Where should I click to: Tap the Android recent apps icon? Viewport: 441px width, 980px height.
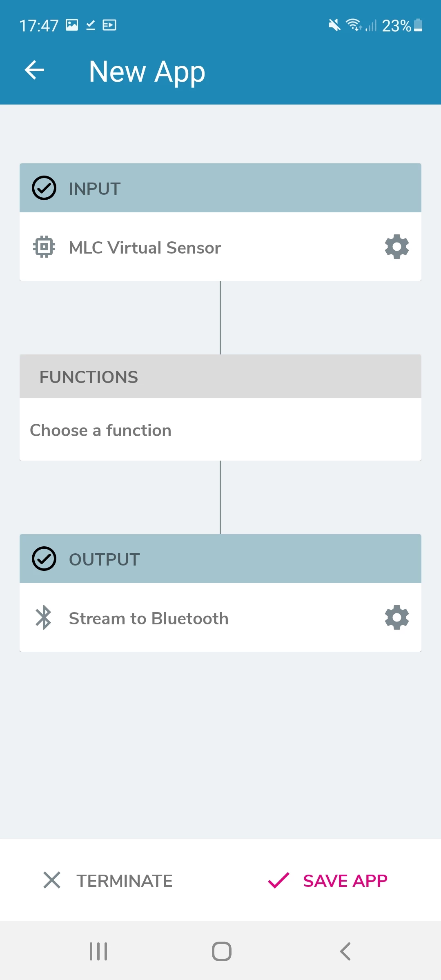tap(98, 951)
